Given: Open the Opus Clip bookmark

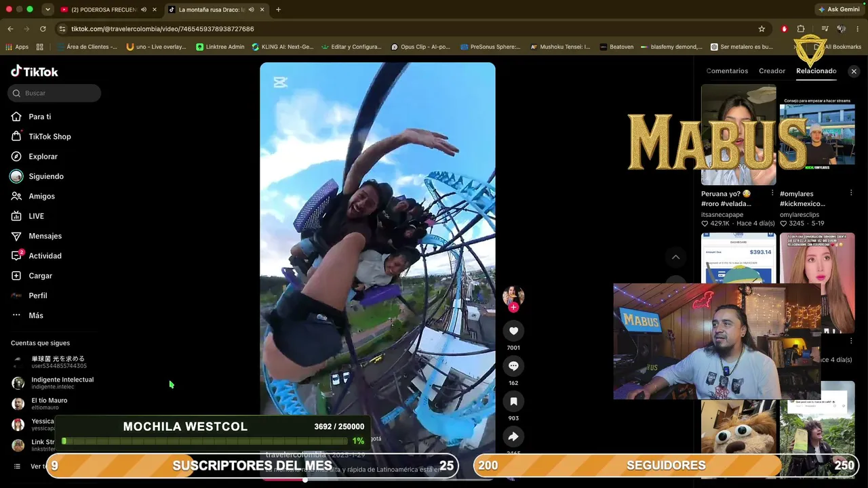Looking at the screenshot, I should (421, 47).
